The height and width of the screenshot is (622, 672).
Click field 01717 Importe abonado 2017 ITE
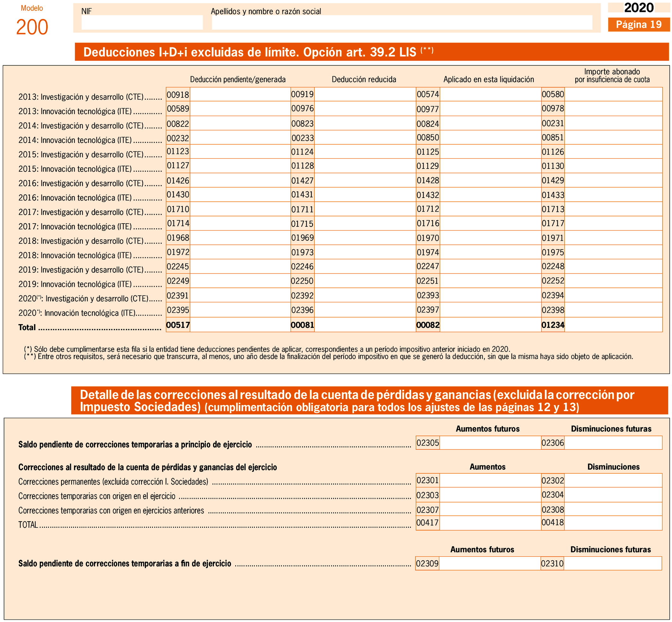click(x=614, y=224)
